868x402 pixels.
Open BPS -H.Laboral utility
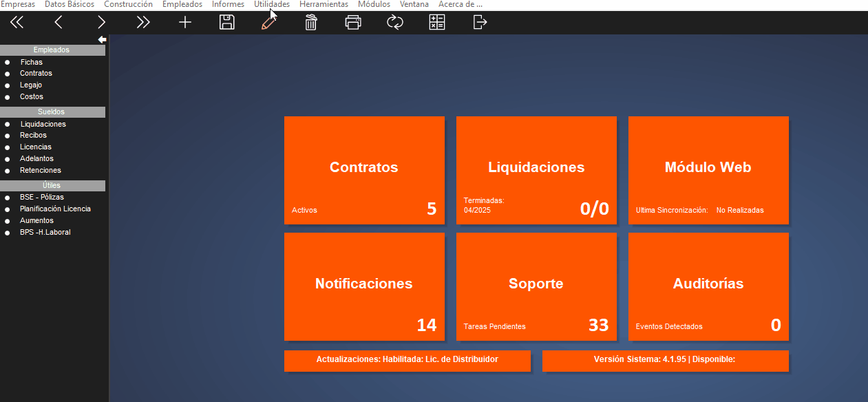(45, 232)
